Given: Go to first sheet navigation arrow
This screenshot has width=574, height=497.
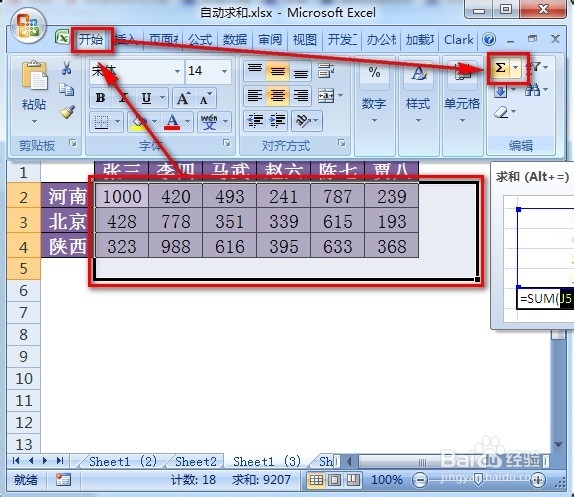Looking at the screenshot, I should [x=16, y=460].
